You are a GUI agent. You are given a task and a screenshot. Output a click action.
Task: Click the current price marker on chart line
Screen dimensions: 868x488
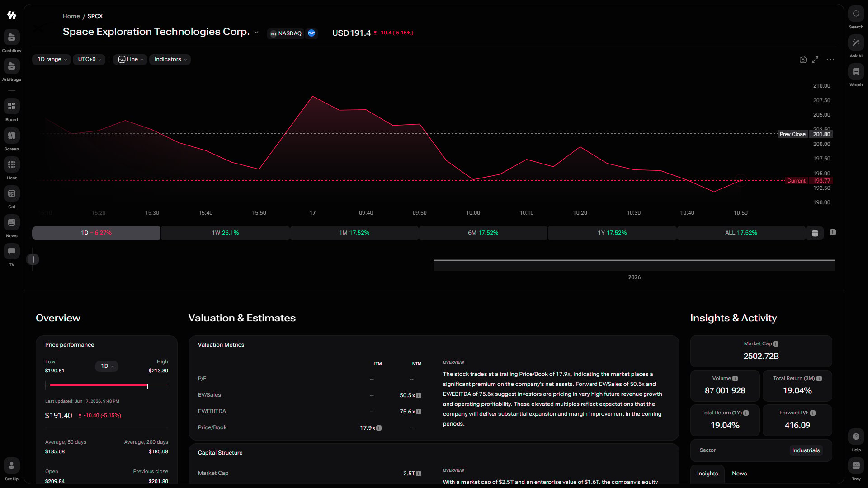[x=741, y=180]
